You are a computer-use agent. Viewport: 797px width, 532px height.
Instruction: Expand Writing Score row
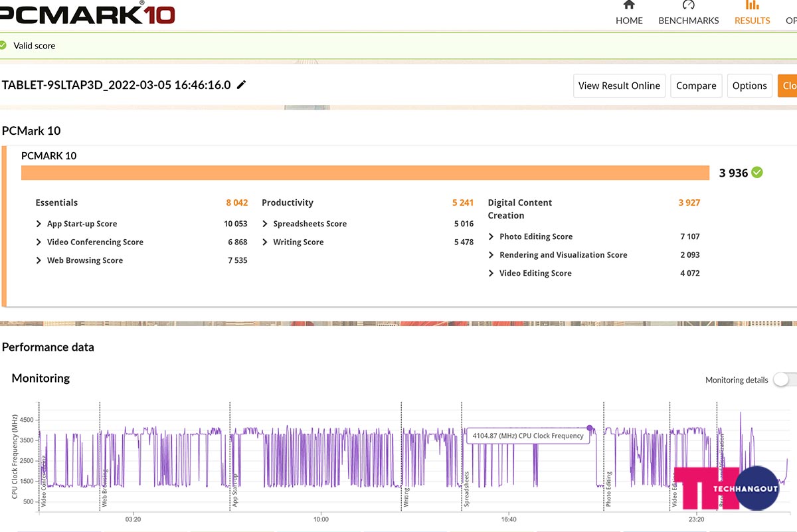[265, 242]
